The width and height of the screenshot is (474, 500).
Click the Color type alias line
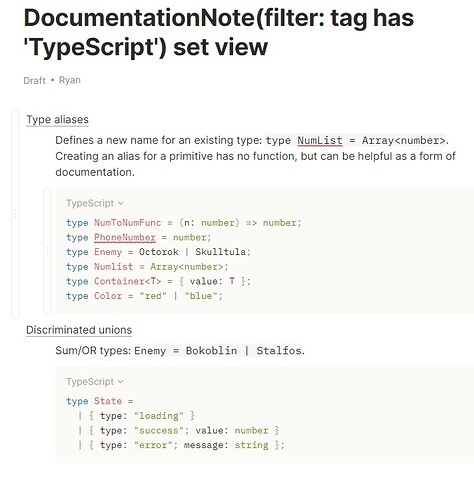click(144, 296)
